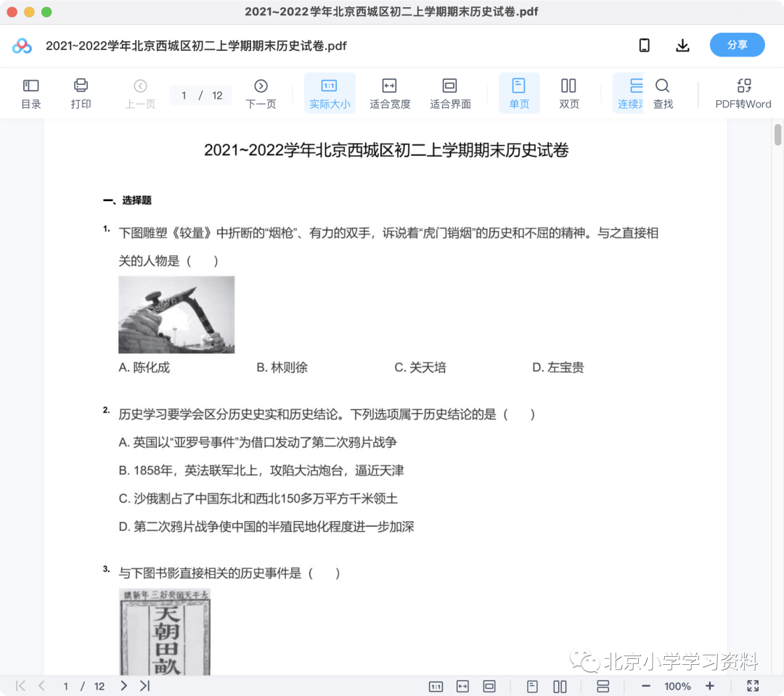
Task: Toggle 连续 continuous scrolling in toolbar
Action: click(629, 94)
